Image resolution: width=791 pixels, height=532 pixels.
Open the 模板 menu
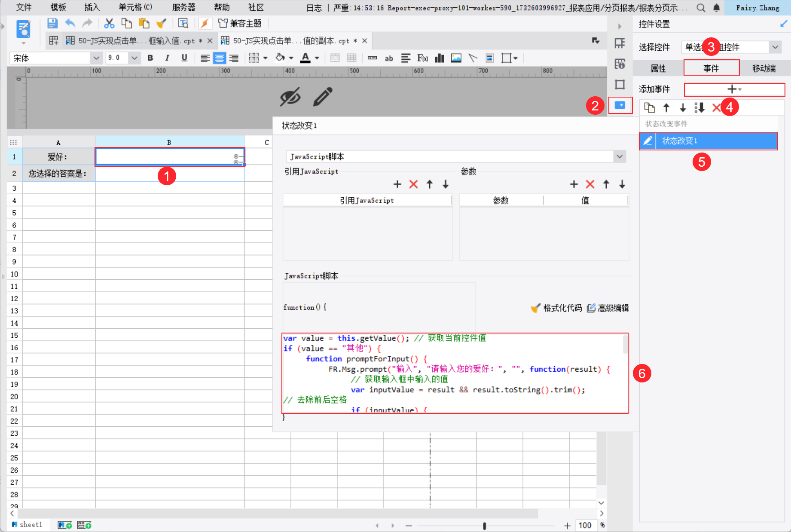coord(58,7)
